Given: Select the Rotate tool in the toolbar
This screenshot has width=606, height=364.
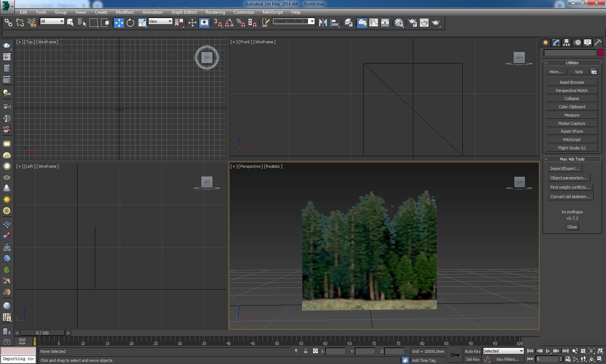Looking at the screenshot, I should pyautogui.click(x=130, y=23).
